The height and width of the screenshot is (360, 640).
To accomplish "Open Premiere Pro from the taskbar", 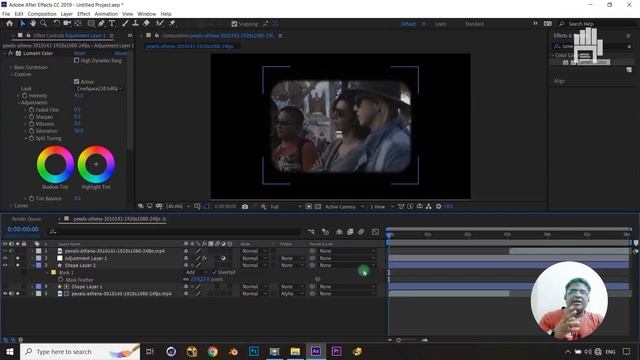I will pos(336,351).
